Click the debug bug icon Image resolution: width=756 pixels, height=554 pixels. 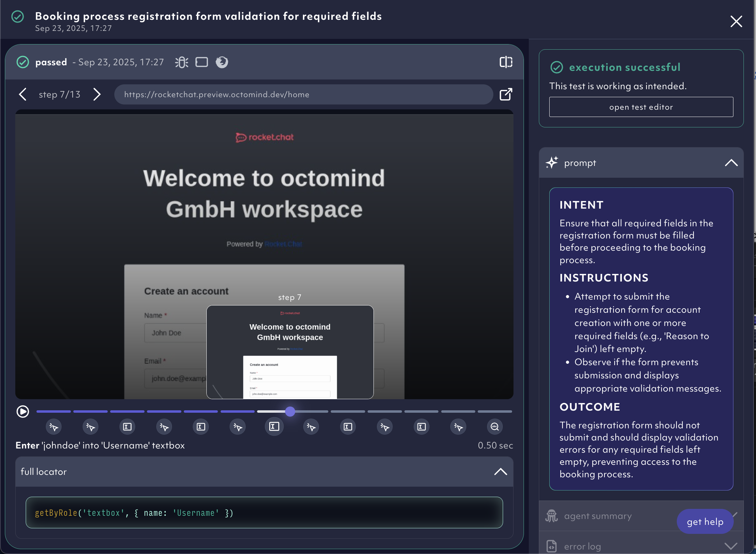181,62
